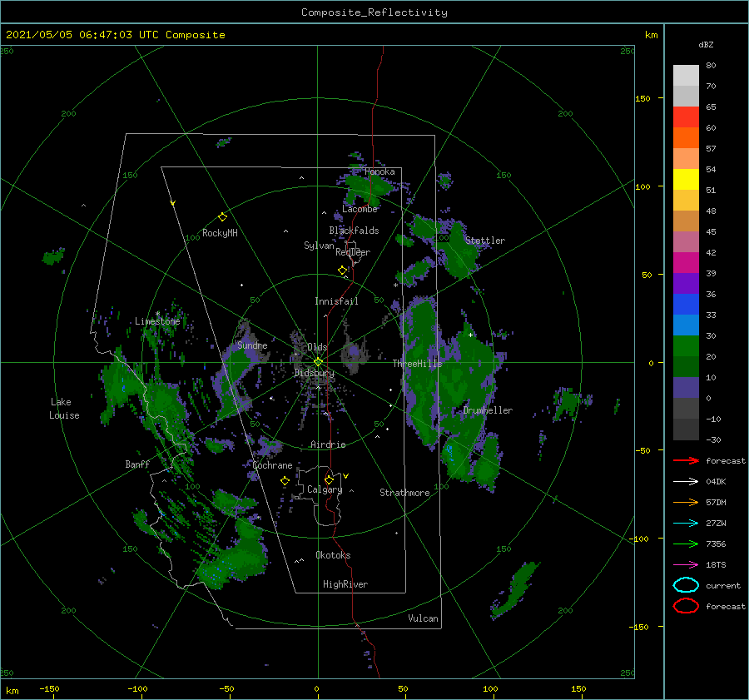Click the Limestone label

pos(157,321)
